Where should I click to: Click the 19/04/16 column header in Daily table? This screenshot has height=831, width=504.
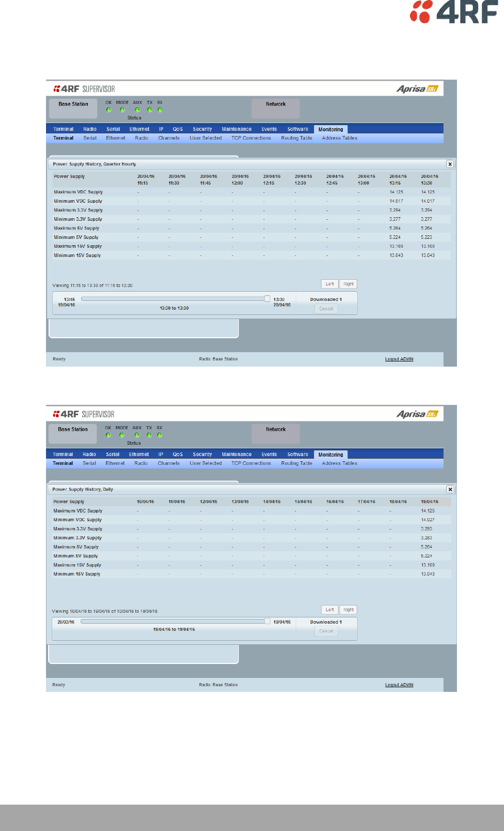(430, 502)
